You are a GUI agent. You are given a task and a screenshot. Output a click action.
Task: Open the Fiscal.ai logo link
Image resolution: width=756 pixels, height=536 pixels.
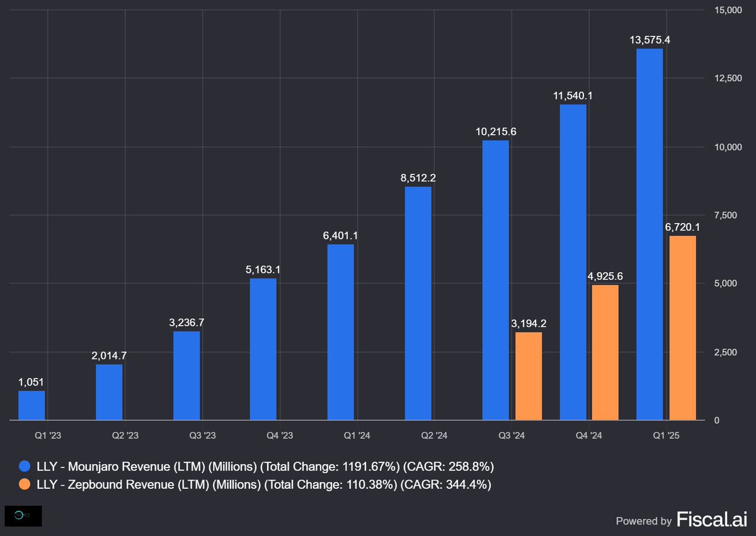click(711, 520)
